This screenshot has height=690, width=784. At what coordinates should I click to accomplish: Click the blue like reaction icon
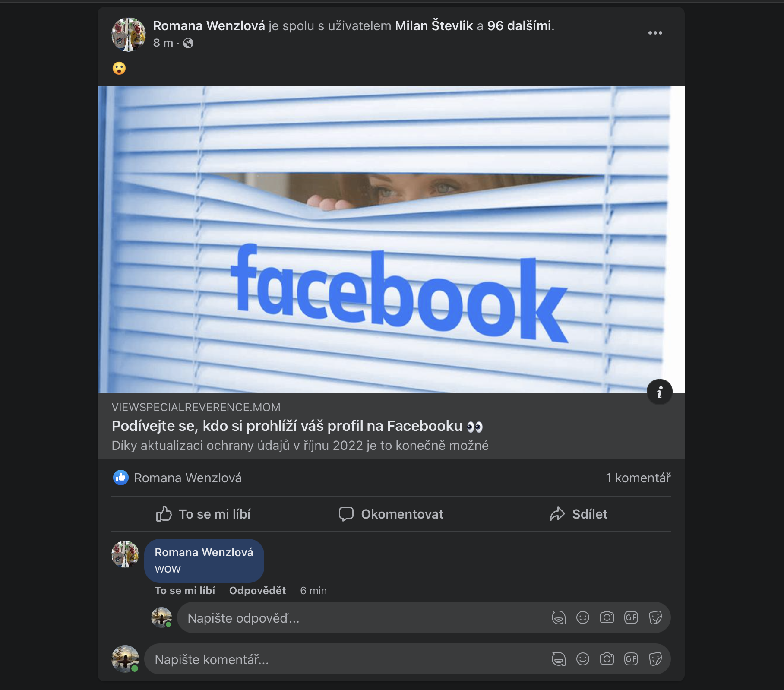point(120,478)
